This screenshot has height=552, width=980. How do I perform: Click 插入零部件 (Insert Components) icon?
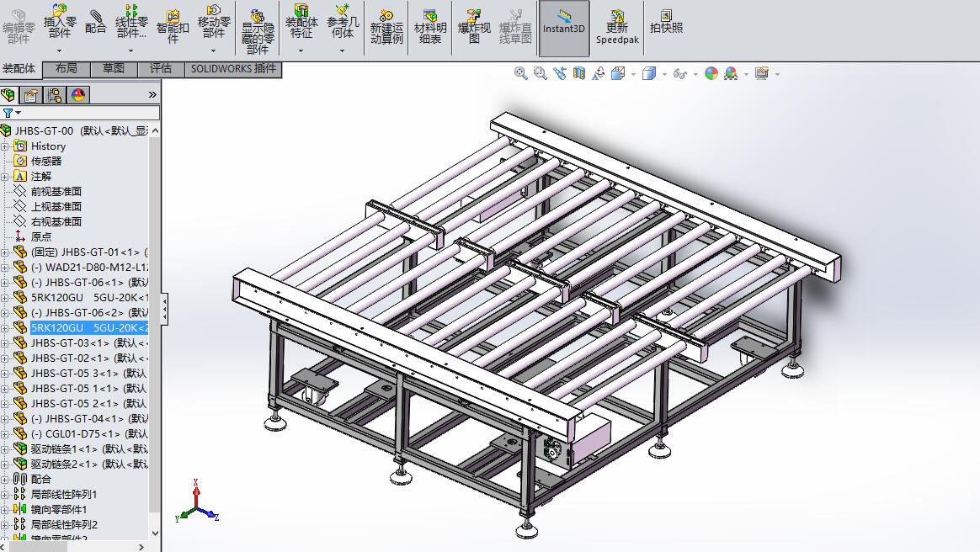pyautogui.click(x=60, y=22)
